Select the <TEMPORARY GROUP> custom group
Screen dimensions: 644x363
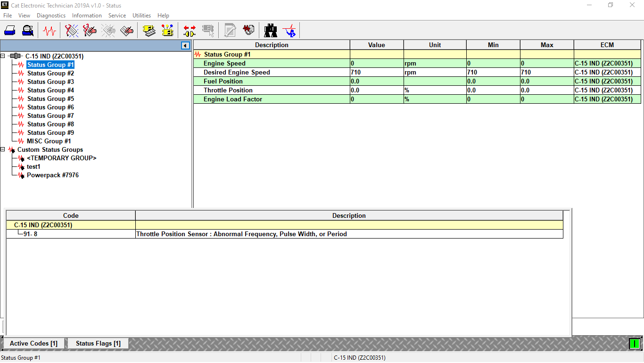pyautogui.click(x=62, y=158)
